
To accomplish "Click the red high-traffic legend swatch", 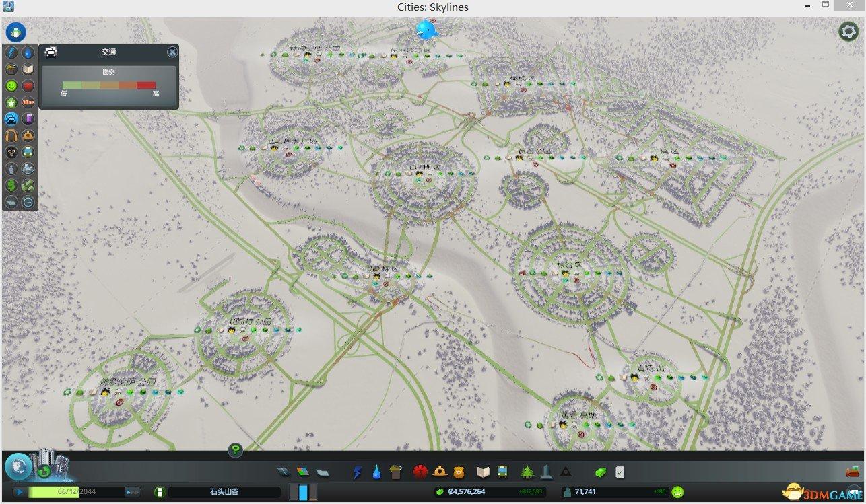I will point(146,85).
